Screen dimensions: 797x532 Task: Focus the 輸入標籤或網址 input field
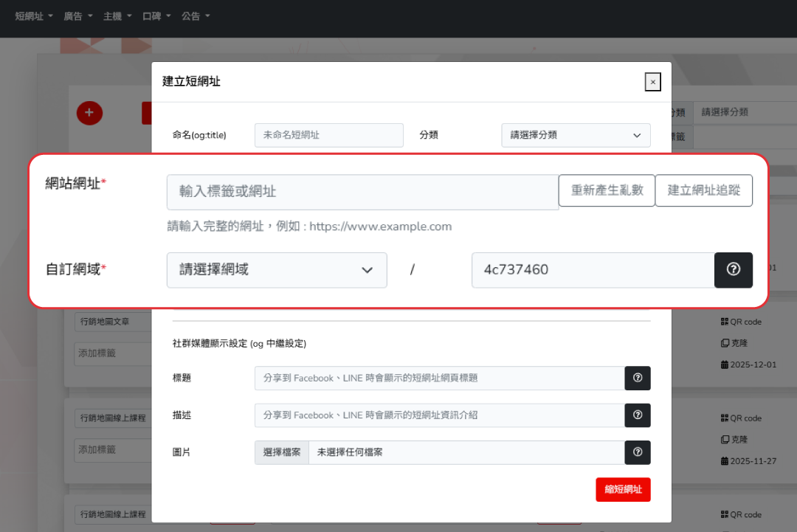(362, 192)
